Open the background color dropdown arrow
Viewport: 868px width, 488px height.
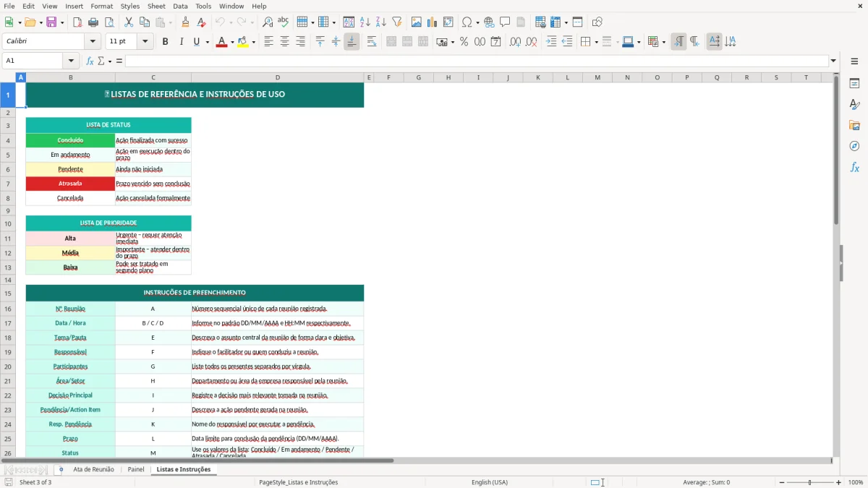pos(253,42)
